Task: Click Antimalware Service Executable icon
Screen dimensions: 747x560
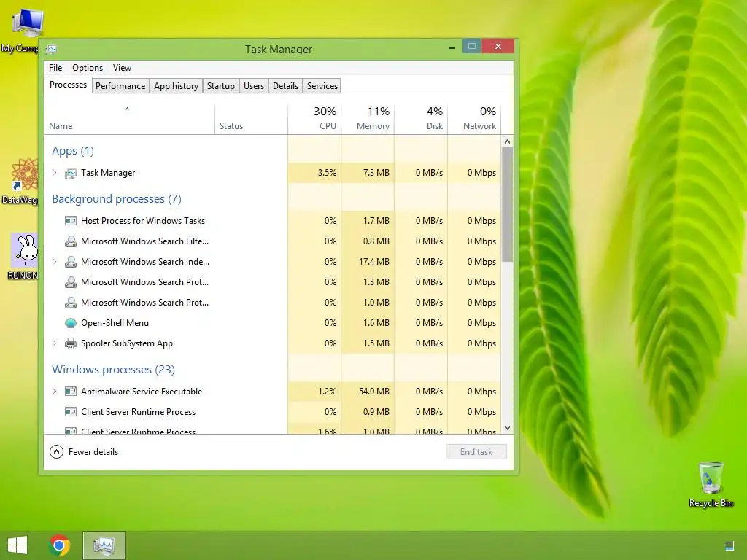Action: [71, 392]
